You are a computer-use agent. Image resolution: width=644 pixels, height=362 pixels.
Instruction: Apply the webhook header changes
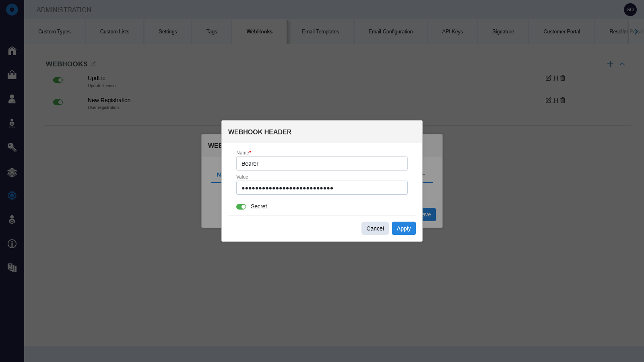(x=404, y=228)
